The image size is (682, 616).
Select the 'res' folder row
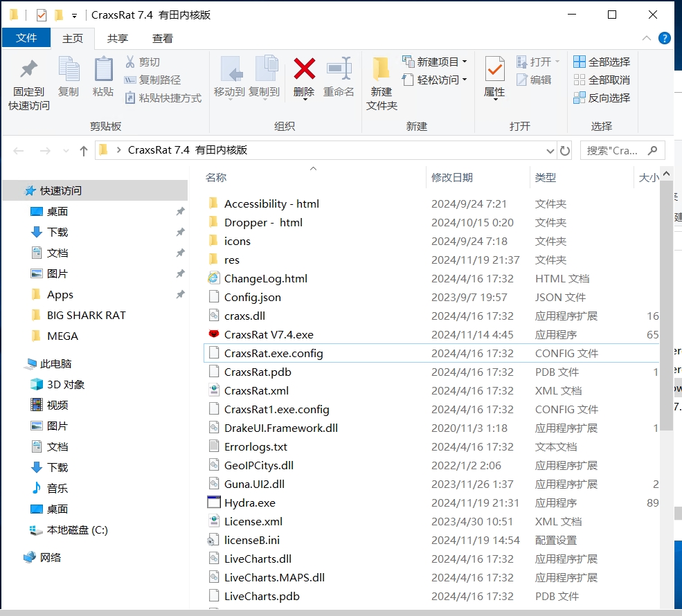tap(431, 260)
